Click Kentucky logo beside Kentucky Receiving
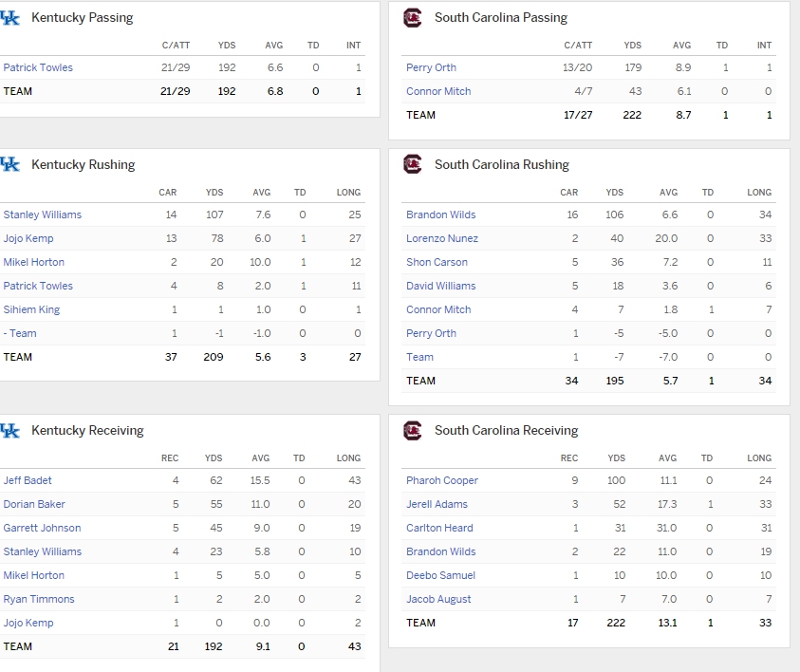 tap(10, 430)
